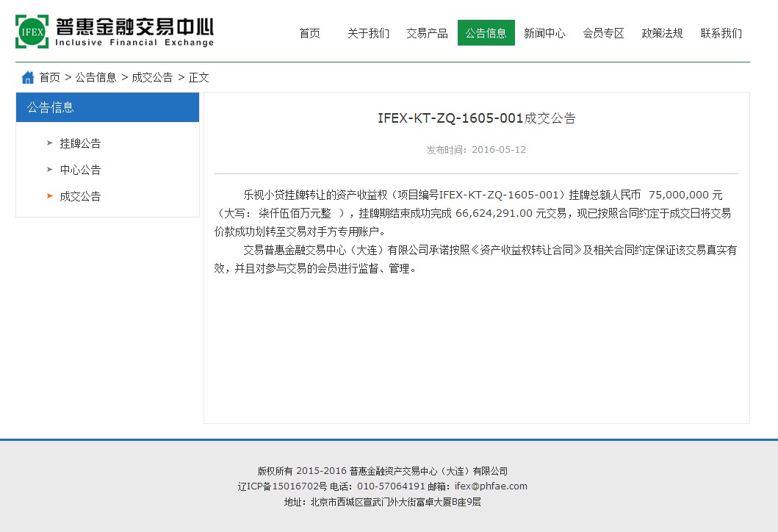Click the home icon in breadcrumb
778x532 pixels.
28,77
